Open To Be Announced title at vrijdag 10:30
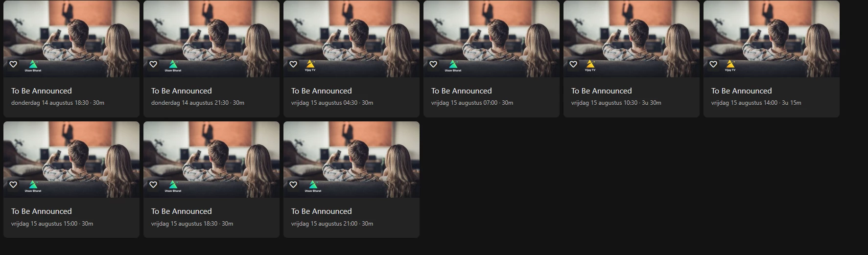Viewport: 868px width, 255px height. [602, 91]
